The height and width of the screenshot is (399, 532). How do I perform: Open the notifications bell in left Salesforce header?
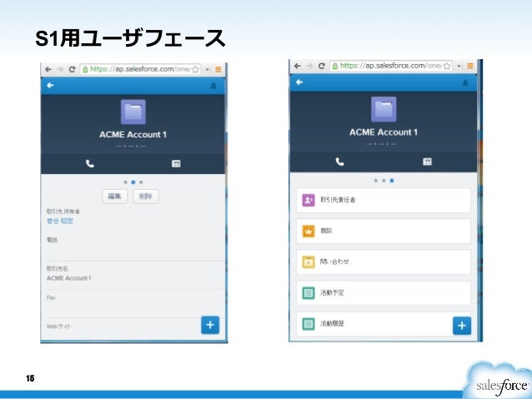click(x=213, y=86)
